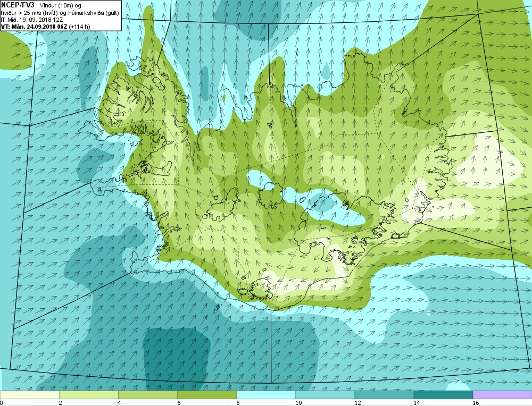
Task: Click the 'hámarkshviða (gult)' legend text
Action: click(x=95, y=12)
